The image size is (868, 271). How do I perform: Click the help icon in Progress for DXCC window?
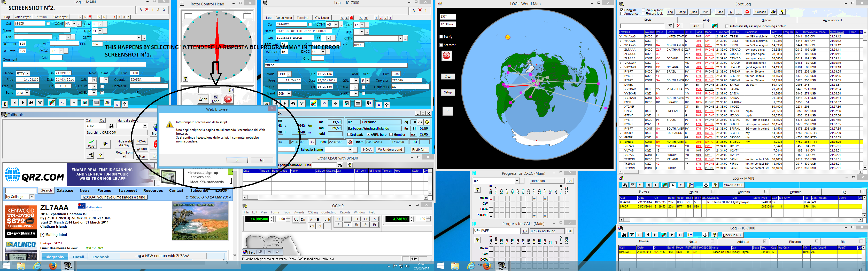(x=477, y=190)
